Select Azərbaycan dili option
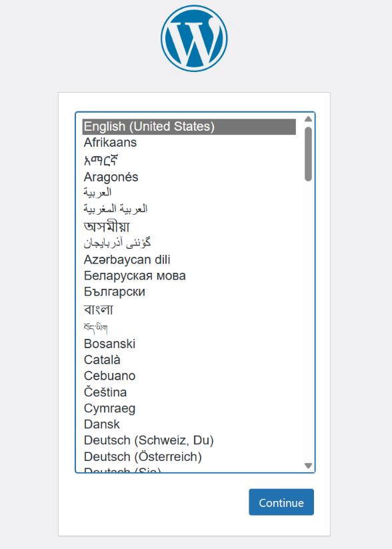The height and width of the screenshot is (549, 392). click(189, 259)
